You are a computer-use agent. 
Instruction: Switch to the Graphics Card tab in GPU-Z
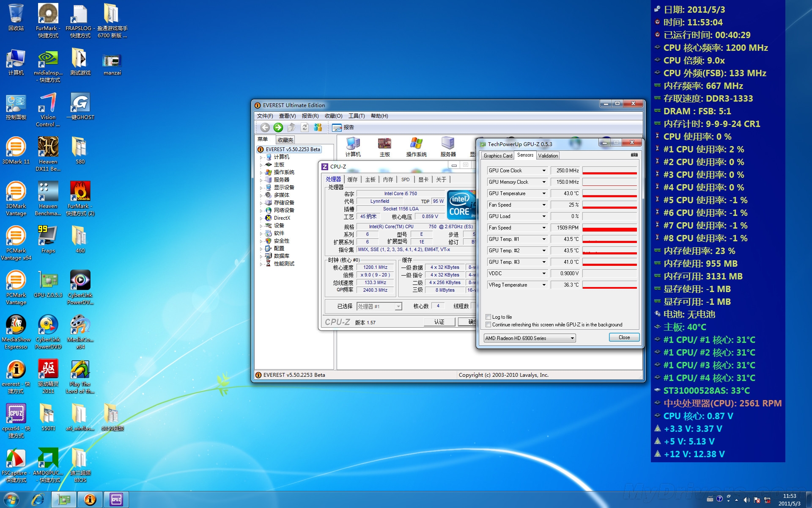pos(497,156)
